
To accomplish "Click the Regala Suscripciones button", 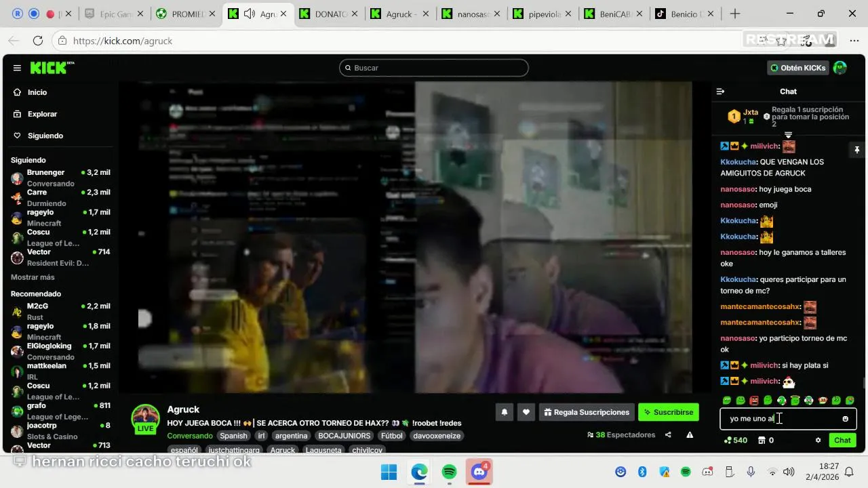I will (587, 412).
